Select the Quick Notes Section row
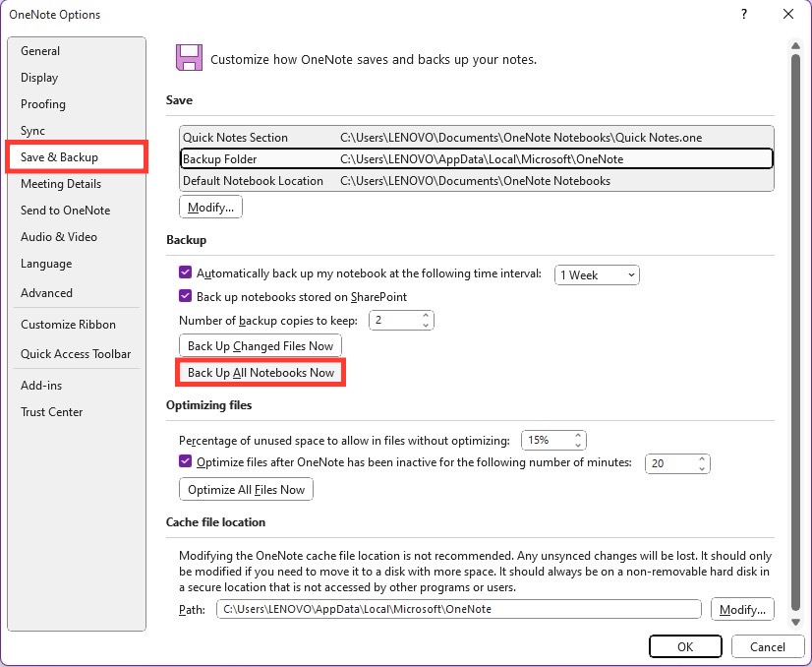Screen dimensions: 812x667 point(477,138)
